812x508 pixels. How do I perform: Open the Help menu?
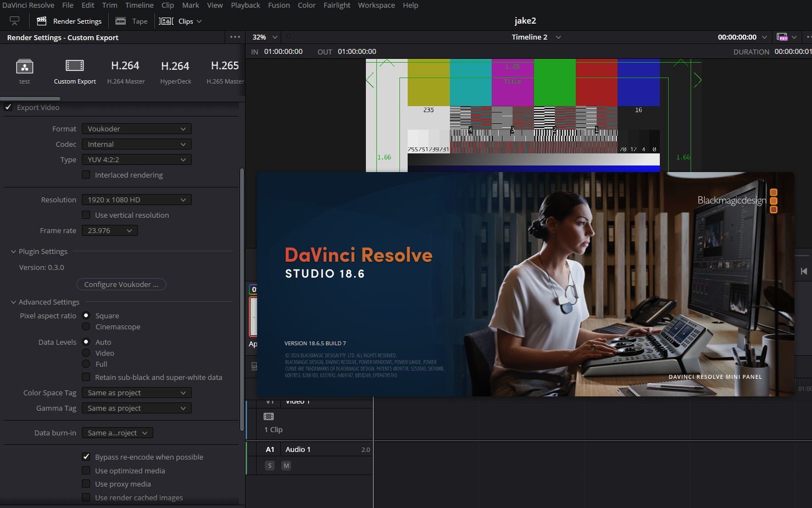(410, 5)
